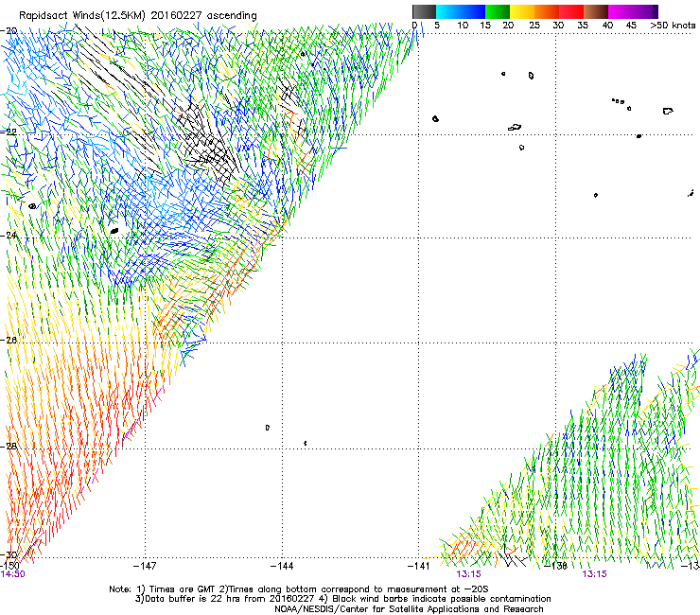This screenshot has height=615, width=700.
Task: Click the note line 'Times are GMT'
Action: pos(184,589)
